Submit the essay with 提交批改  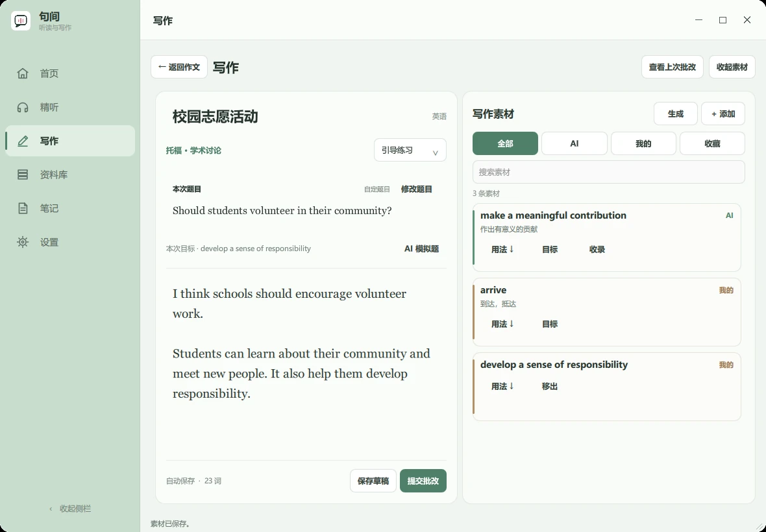(x=423, y=481)
